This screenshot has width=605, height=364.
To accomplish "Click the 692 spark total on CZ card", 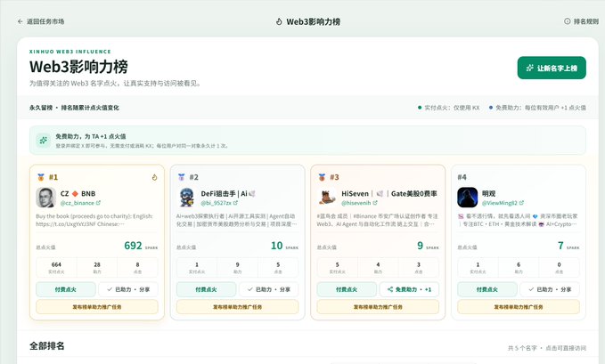I will (133, 246).
